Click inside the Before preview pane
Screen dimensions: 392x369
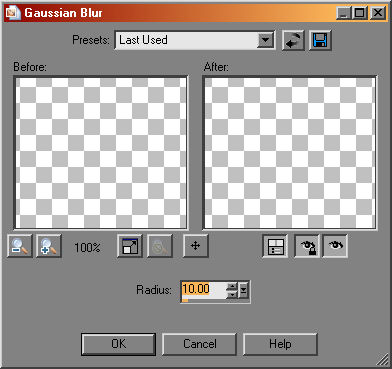click(101, 153)
